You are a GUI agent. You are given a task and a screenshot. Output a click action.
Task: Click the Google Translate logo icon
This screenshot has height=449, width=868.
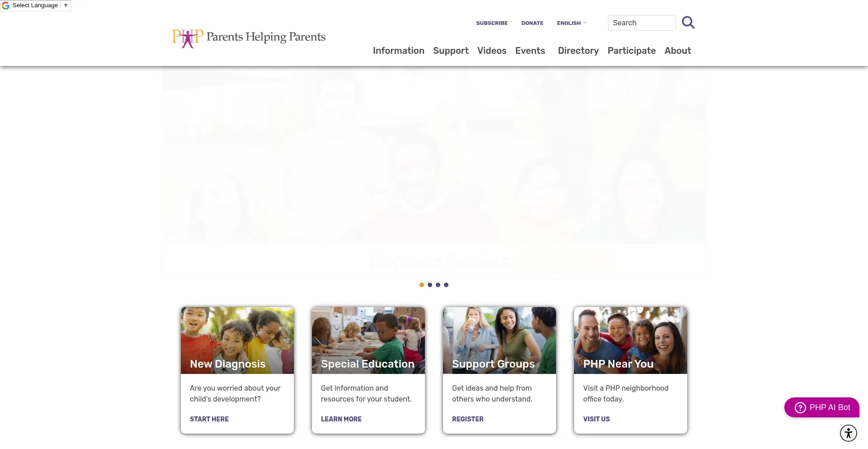pos(6,5)
